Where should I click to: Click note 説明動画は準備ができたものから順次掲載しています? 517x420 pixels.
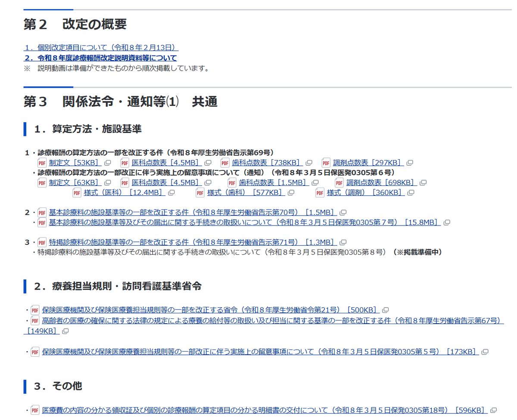coord(116,68)
